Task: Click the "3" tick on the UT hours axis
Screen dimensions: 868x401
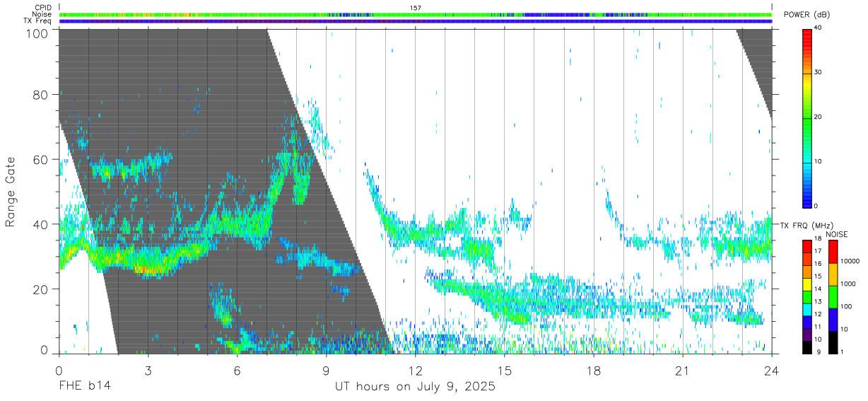Action: tap(148, 371)
